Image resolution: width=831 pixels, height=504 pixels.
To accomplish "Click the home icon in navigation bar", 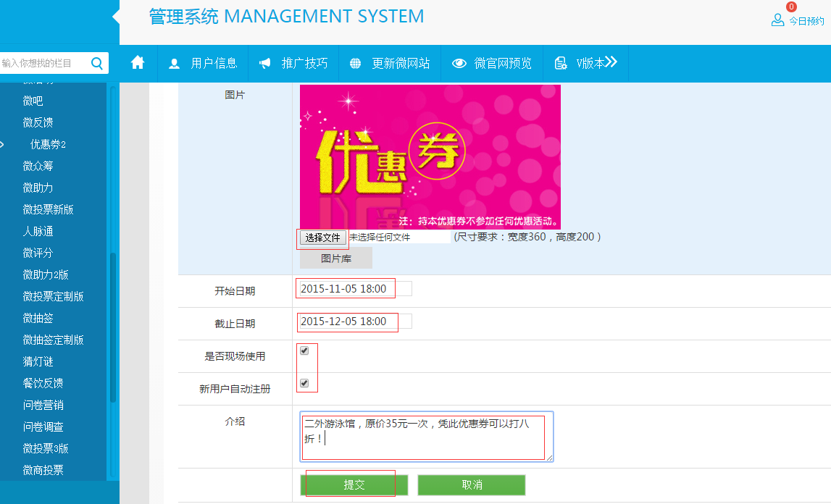I will pos(138,63).
